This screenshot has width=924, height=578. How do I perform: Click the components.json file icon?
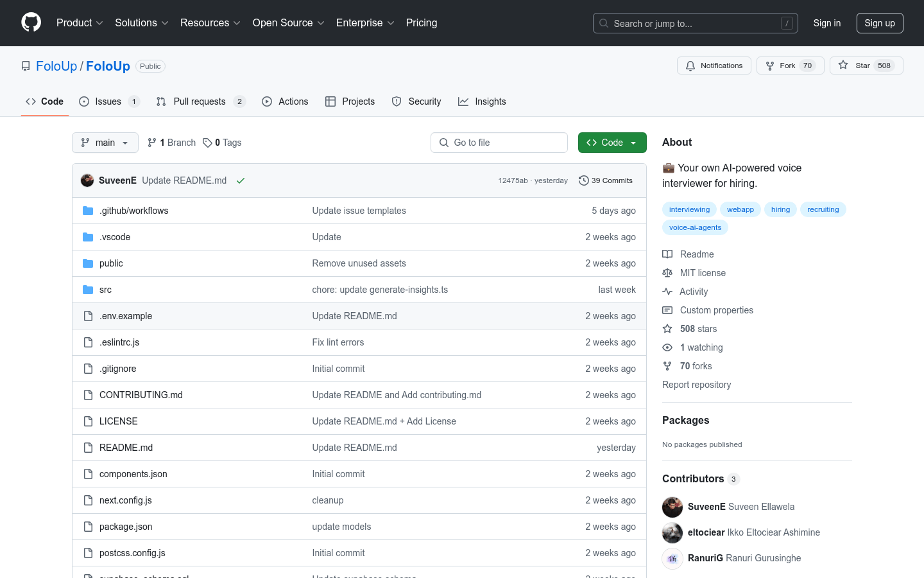click(x=88, y=474)
